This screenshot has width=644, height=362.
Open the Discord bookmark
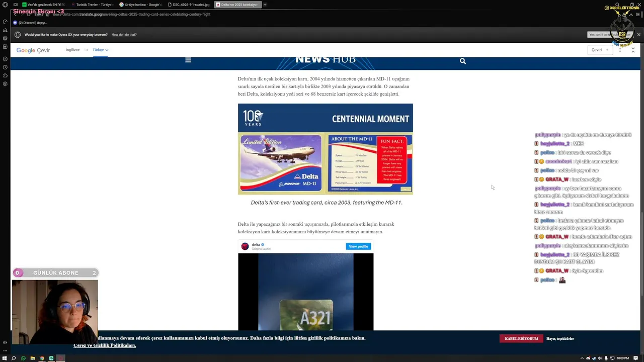coord(30,23)
